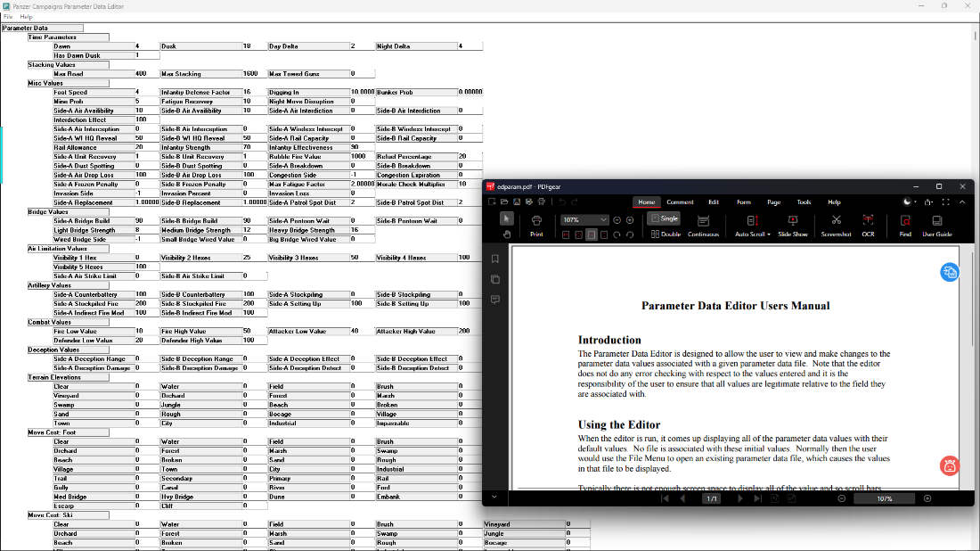Zoom in with plus icon beside 107%
Viewport: 980px width, 551px height.
pyautogui.click(x=630, y=220)
